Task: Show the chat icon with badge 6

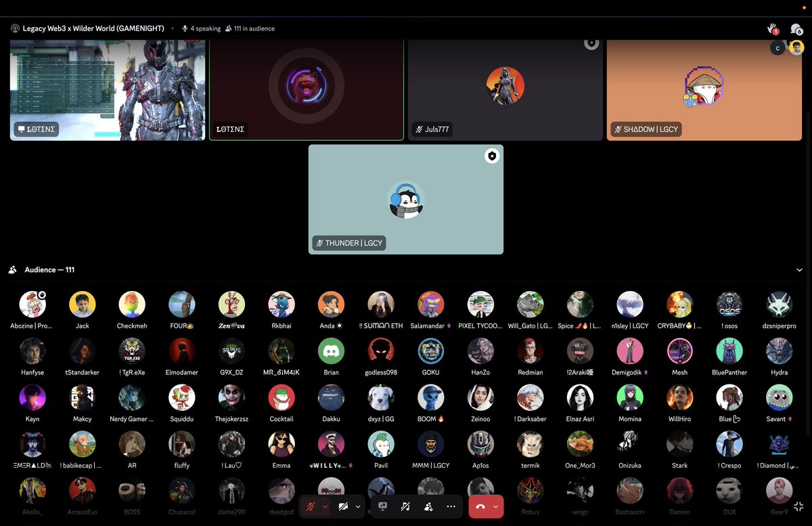Action: (796, 28)
